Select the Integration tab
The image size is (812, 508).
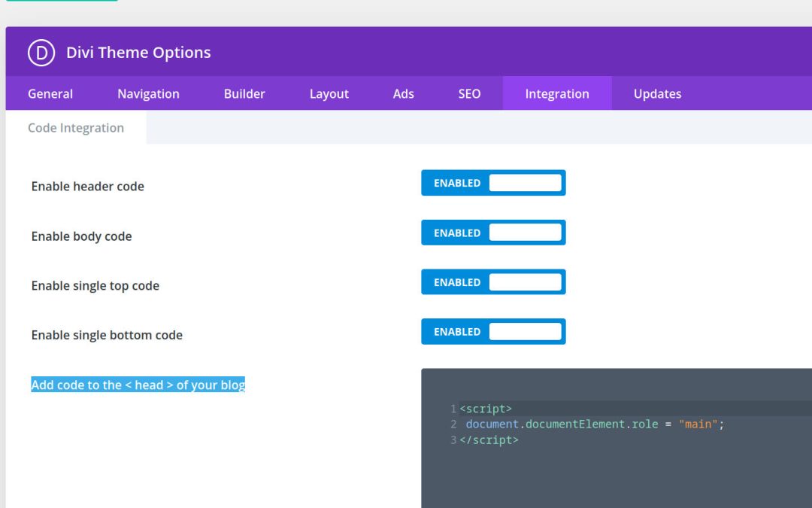click(x=557, y=93)
